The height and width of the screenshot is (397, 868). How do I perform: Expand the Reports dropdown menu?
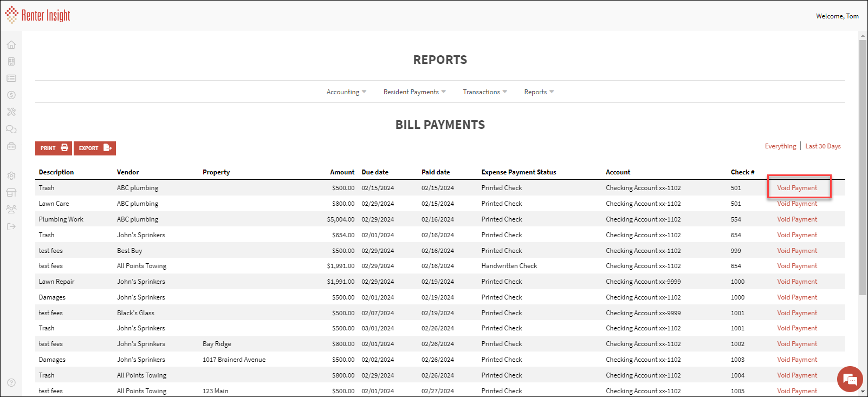click(x=539, y=92)
